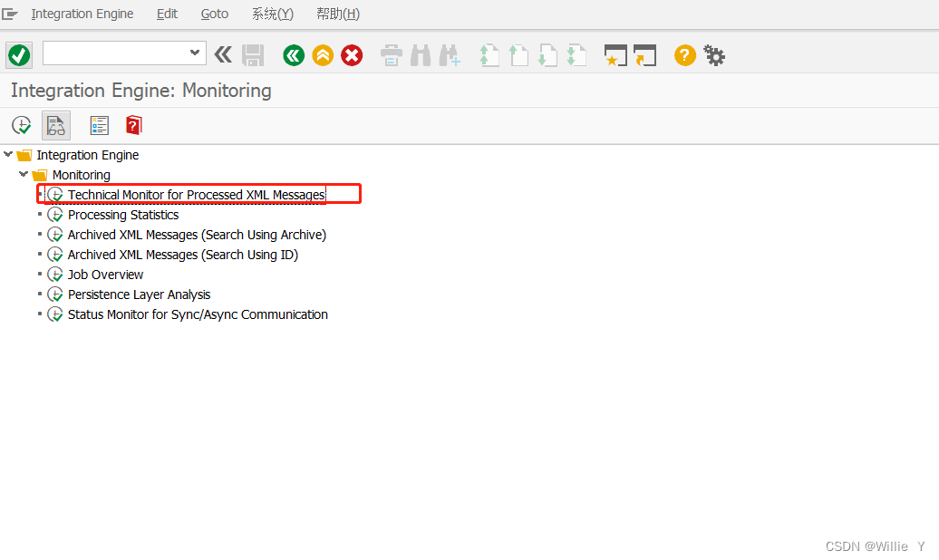Click the Find Next binoculars-plus icon
Viewport: 939px width, 560px height.
[x=450, y=55]
